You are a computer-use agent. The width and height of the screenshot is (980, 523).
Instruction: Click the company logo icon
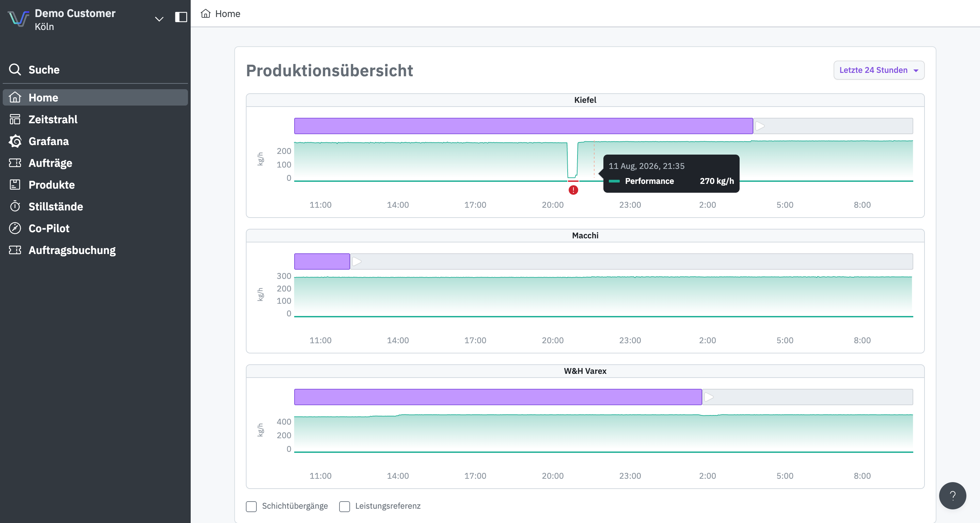(18, 18)
